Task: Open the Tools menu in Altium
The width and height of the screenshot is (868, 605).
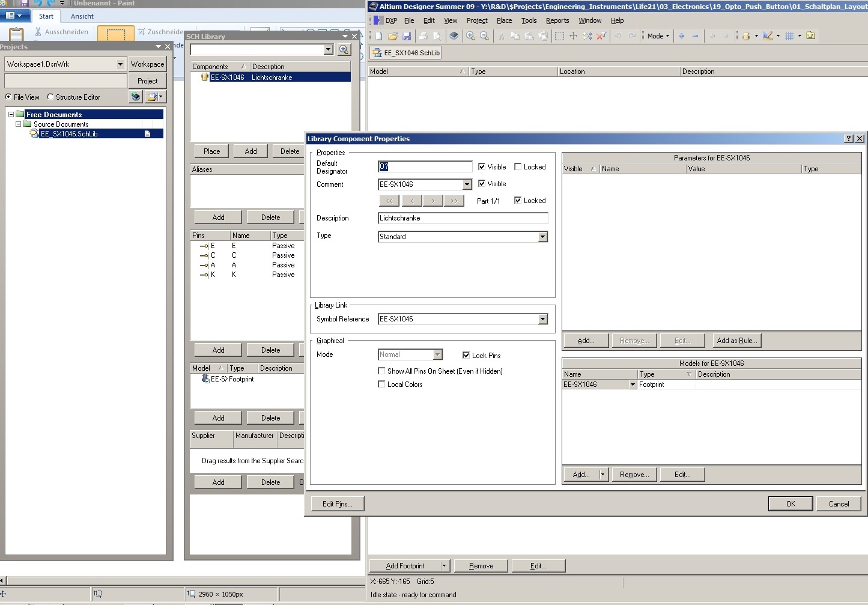Action: point(529,20)
